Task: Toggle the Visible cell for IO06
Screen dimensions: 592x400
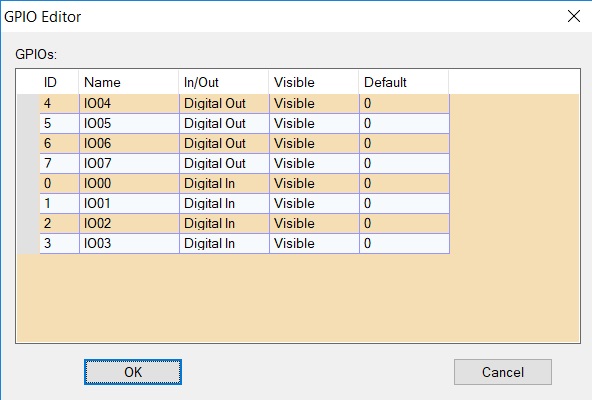Action: (314, 143)
